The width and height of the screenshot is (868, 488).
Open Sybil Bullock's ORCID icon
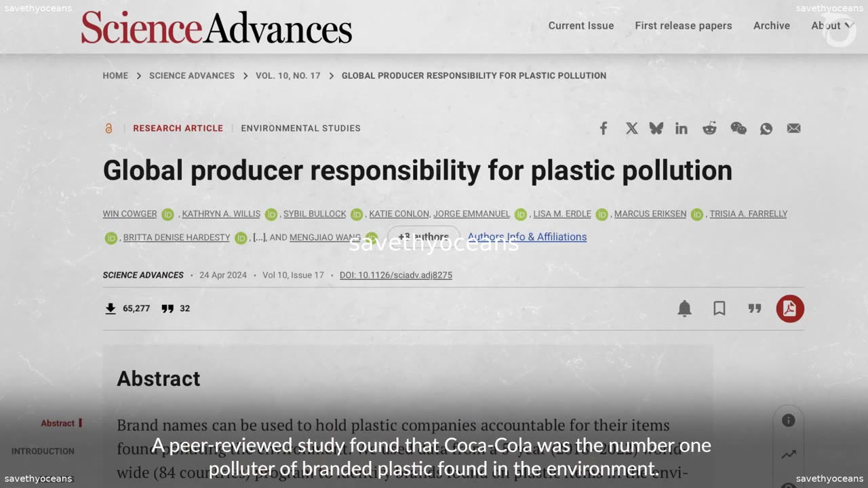tap(357, 214)
